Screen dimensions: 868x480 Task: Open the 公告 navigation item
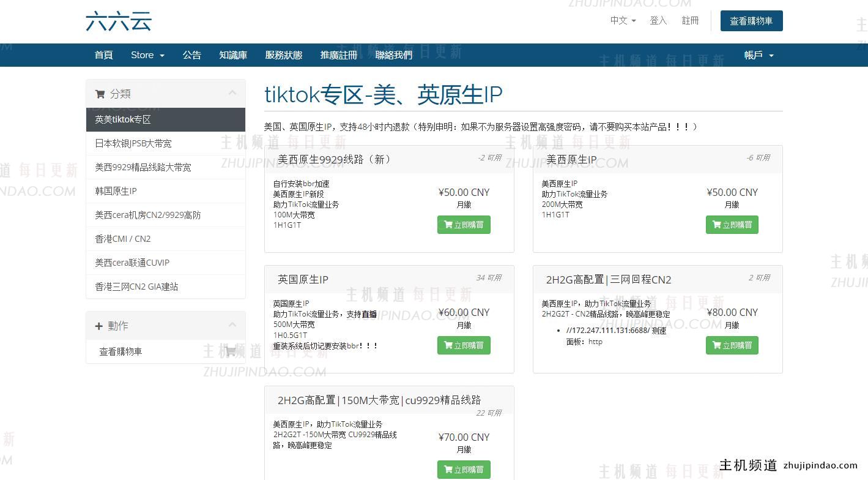pos(191,55)
